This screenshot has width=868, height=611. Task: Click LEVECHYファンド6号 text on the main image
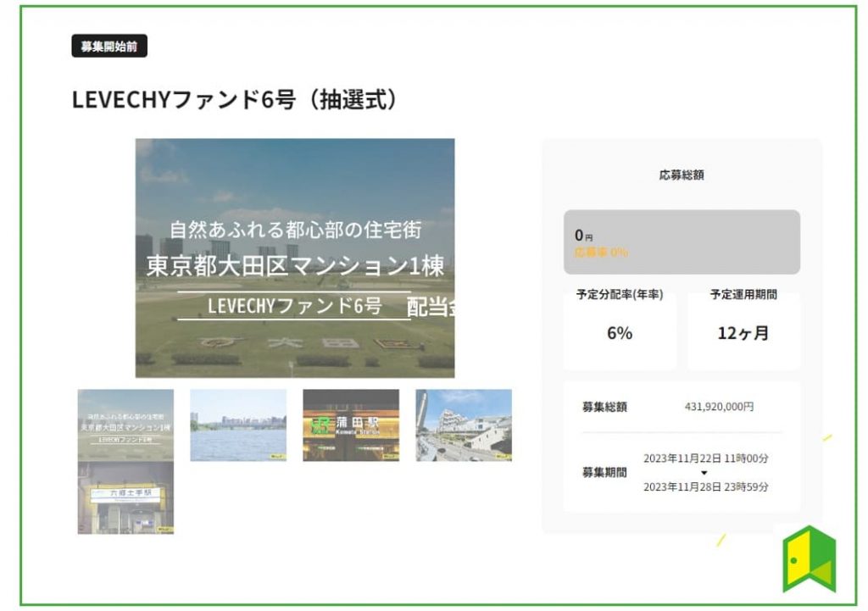pos(294,305)
